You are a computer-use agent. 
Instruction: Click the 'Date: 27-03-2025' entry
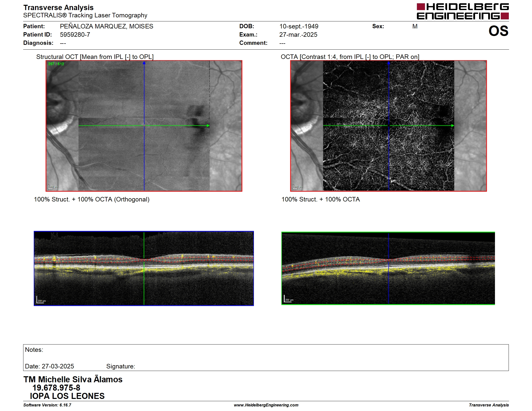click(x=49, y=366)
